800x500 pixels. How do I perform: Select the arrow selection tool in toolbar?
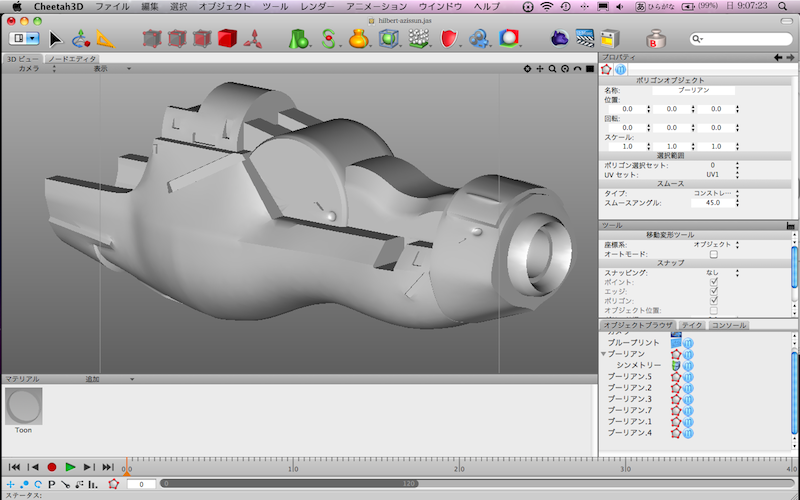click(x=55, y=39)
